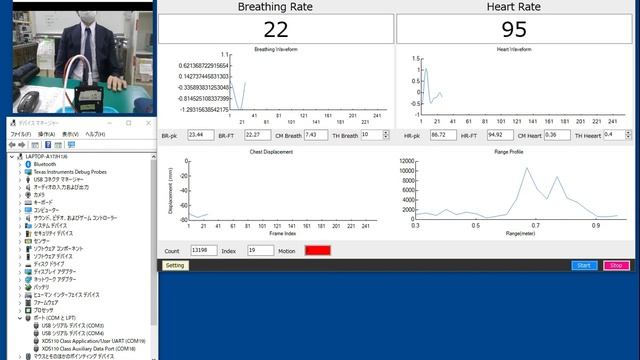The height and width of the screenshot is (360, 640).
Task: Open the ファイル(F) menu
Action: click(x=21, y=134)
